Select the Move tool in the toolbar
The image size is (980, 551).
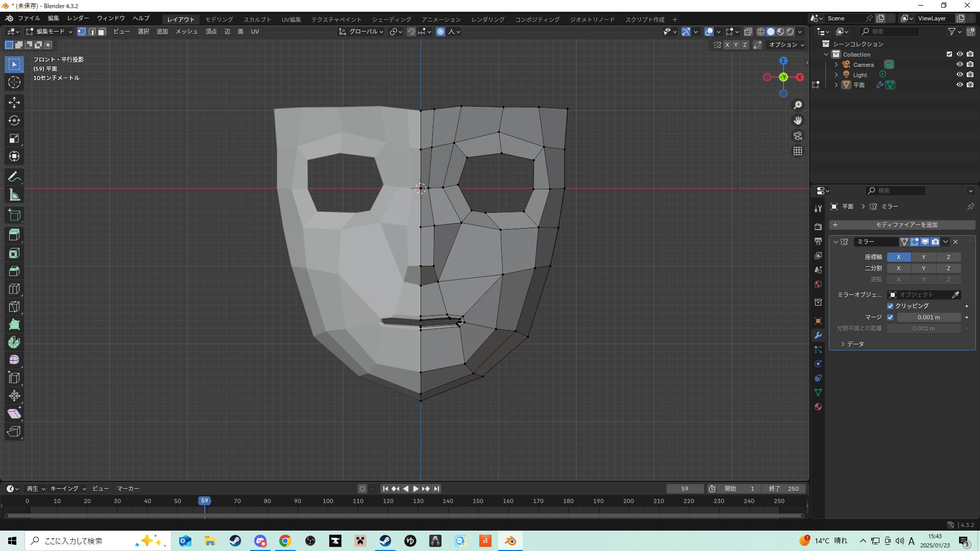14,103
